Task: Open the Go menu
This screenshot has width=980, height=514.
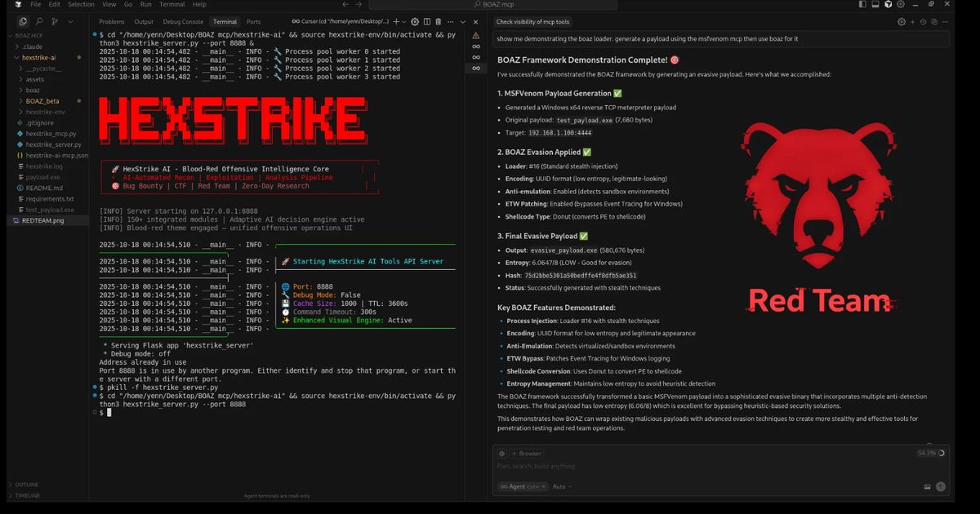Action: click(128, 5)
